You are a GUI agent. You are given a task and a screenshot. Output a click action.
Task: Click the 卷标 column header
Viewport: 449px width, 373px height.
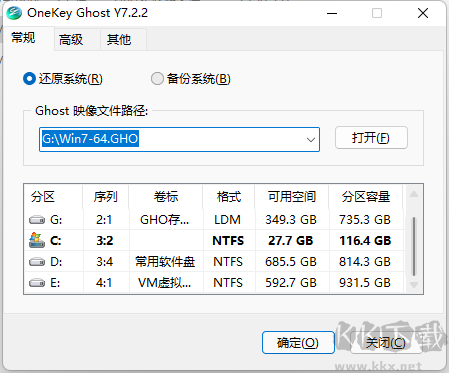coord(166,197)
